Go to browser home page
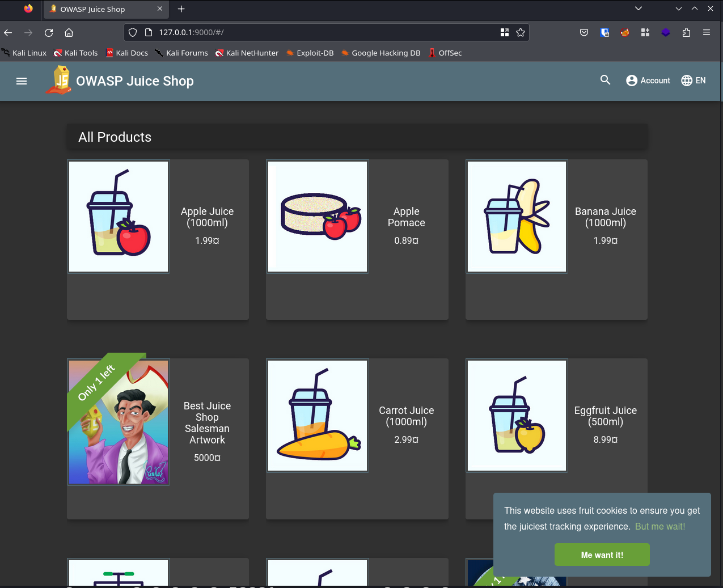Screen dimensions: 723x588 [x=69, y=33]
